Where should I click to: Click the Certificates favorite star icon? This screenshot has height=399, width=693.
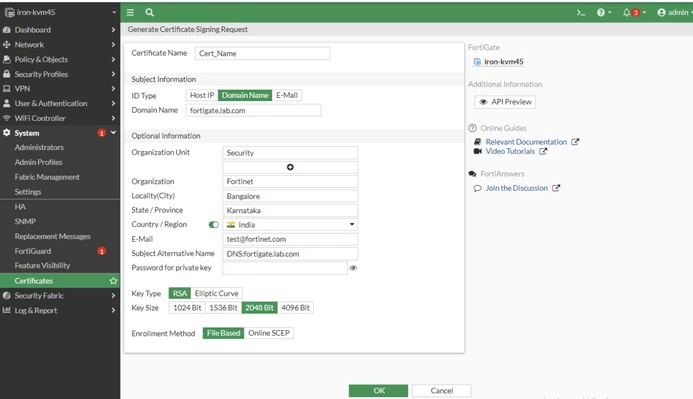click(x=114, y=281)
